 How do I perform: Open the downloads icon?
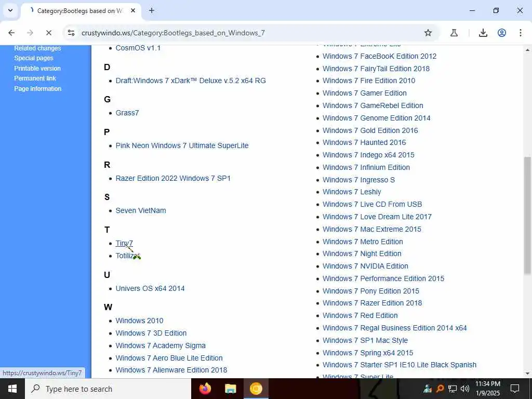[x=483, y=33]
